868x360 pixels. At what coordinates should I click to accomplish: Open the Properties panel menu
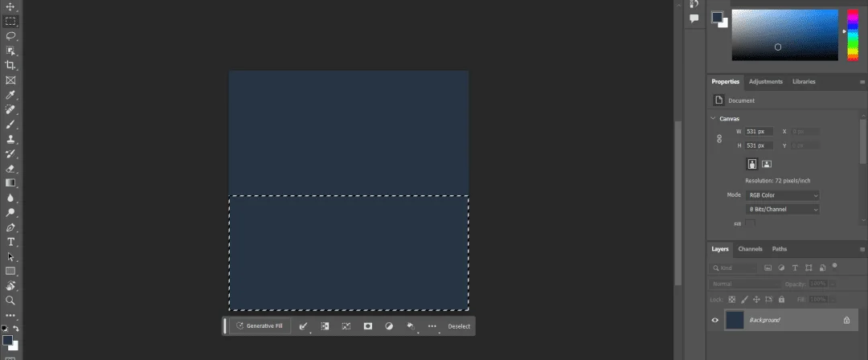862,82
